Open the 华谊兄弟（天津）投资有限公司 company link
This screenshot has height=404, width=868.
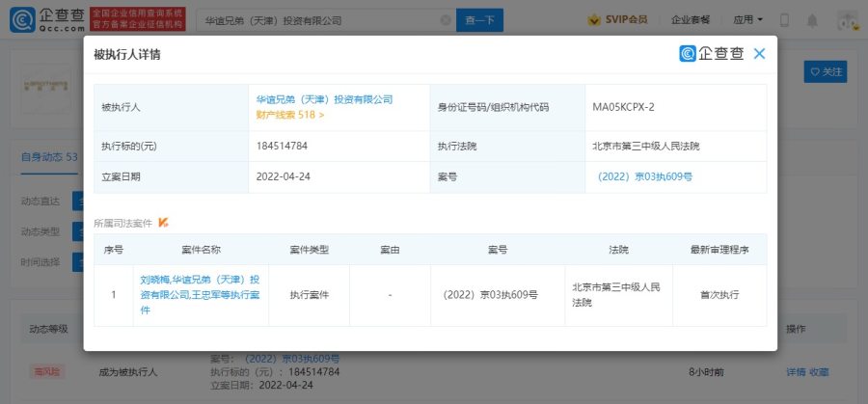pos(324,99)
